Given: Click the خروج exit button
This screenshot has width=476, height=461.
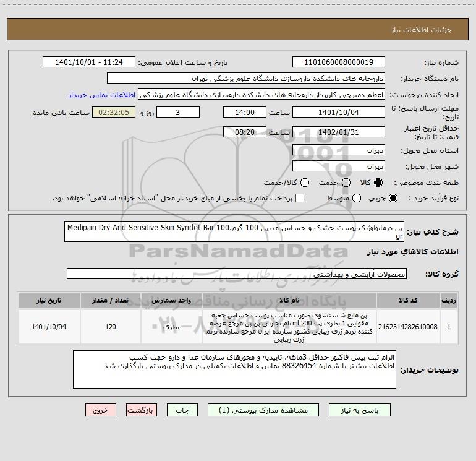Looking at the screenshot, I should pos(101,410).
